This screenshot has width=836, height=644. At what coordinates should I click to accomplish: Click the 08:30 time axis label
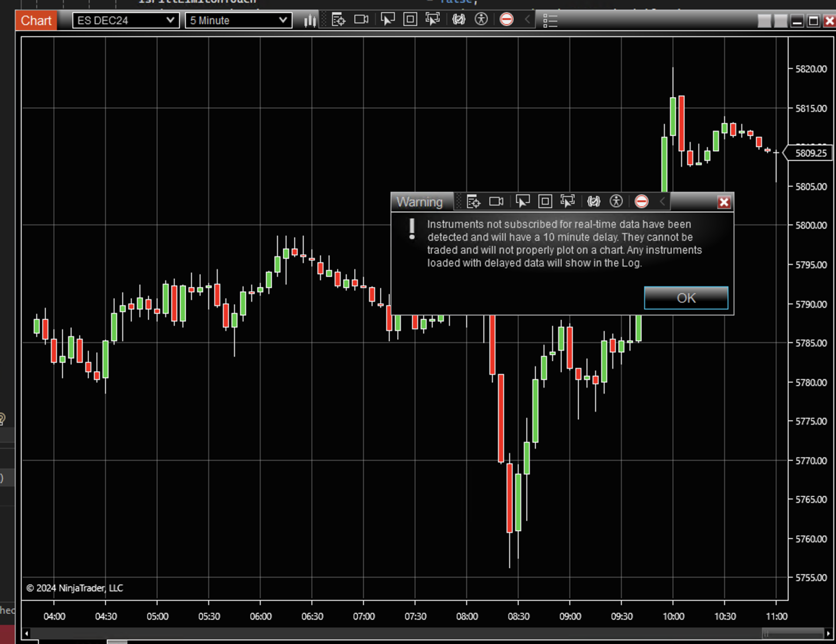[519, 616]
